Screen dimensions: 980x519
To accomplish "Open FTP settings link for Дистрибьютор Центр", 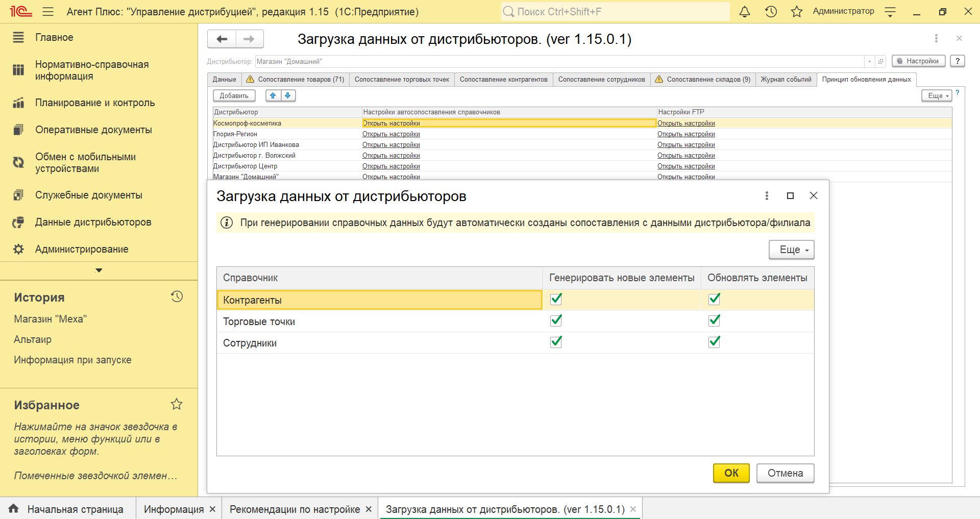I will 686,166.
